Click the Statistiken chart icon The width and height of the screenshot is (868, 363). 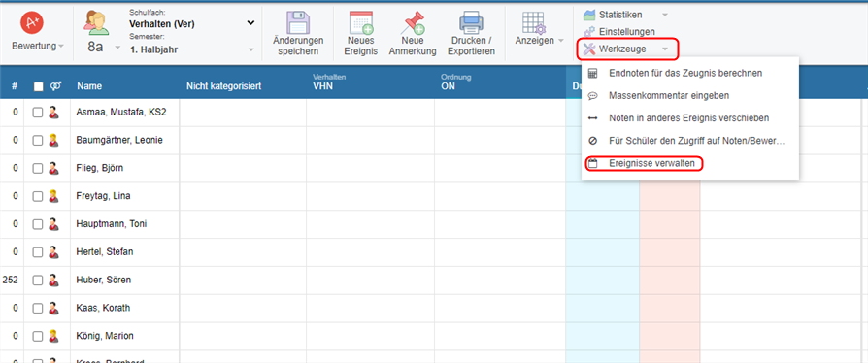click(589, 15)
